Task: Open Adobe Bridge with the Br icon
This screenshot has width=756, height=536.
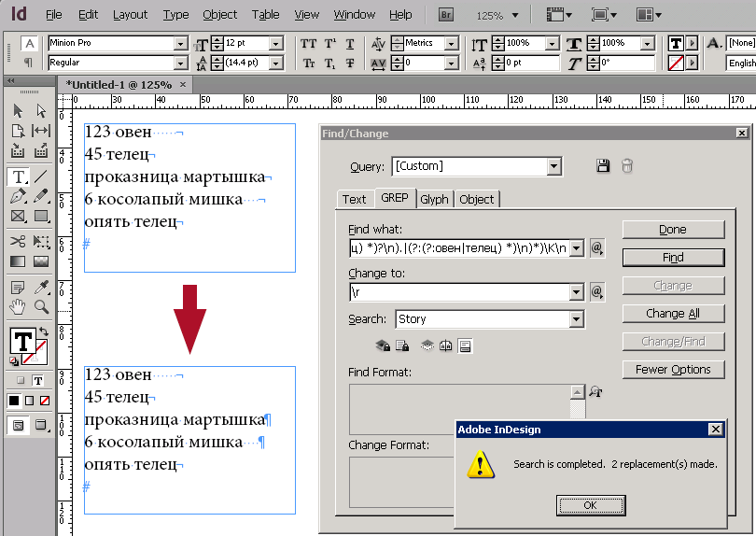Action: (446, 15)
